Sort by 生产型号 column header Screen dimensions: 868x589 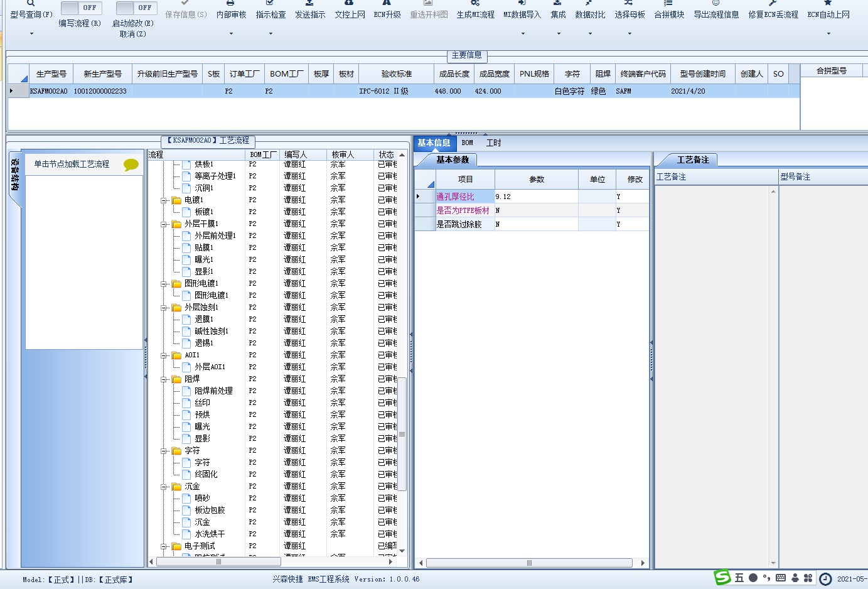(51, 73)
